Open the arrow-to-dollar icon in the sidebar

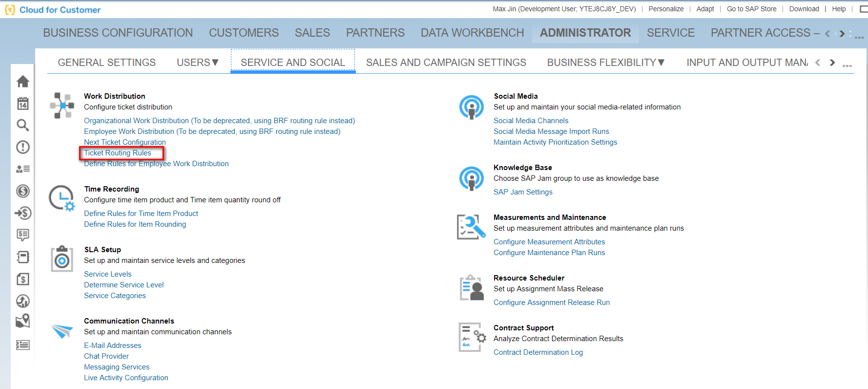(23, 213)
